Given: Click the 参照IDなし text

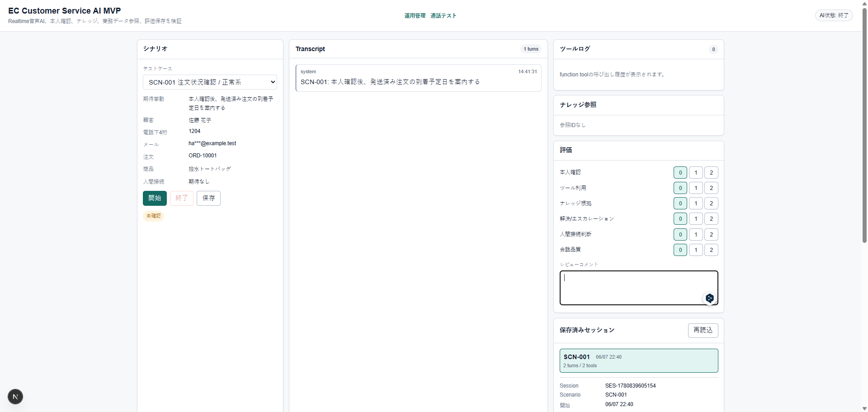Looking at the screenshot, I should (573, 125).
